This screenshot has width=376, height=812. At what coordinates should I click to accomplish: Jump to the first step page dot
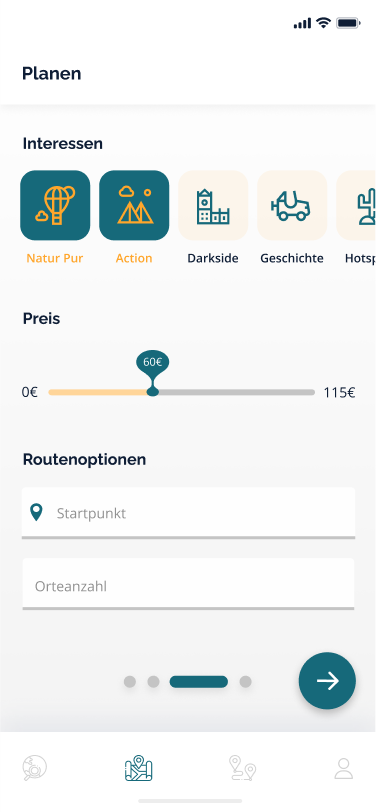(x=130, y=682)
